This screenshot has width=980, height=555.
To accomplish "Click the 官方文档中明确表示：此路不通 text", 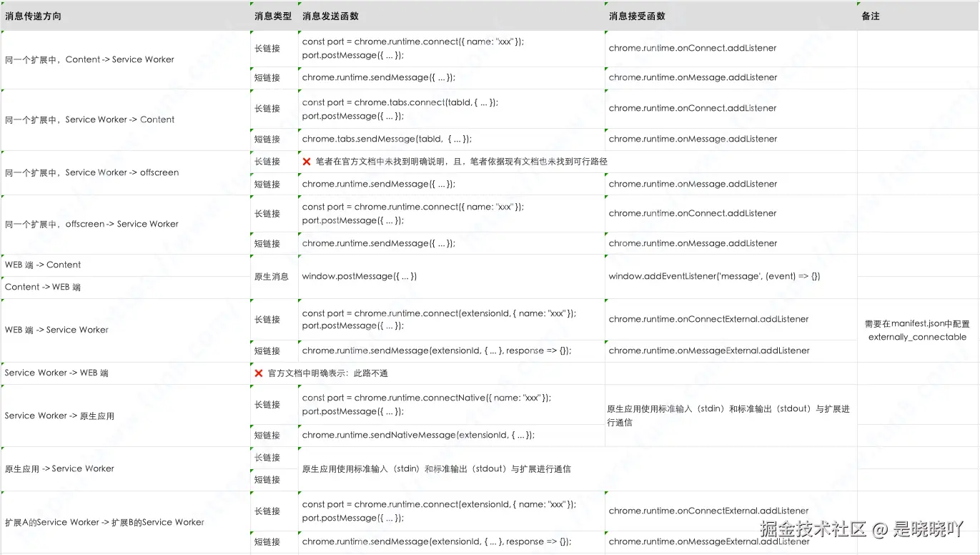I will coord(330,373).
